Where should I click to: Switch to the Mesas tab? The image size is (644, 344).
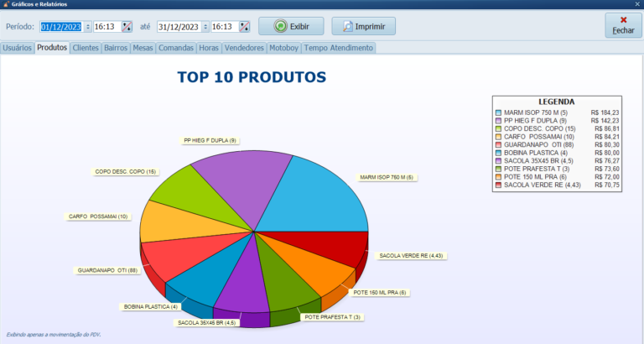point(143,48)
